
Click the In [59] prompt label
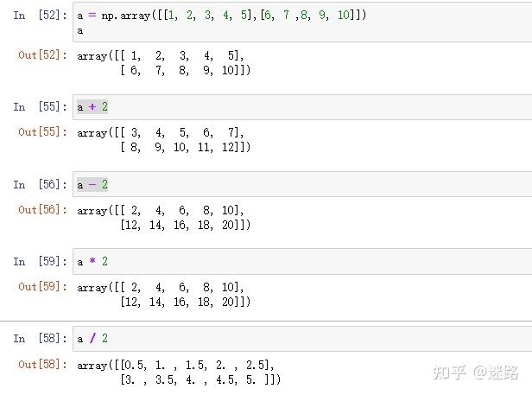tap(41, 262)
